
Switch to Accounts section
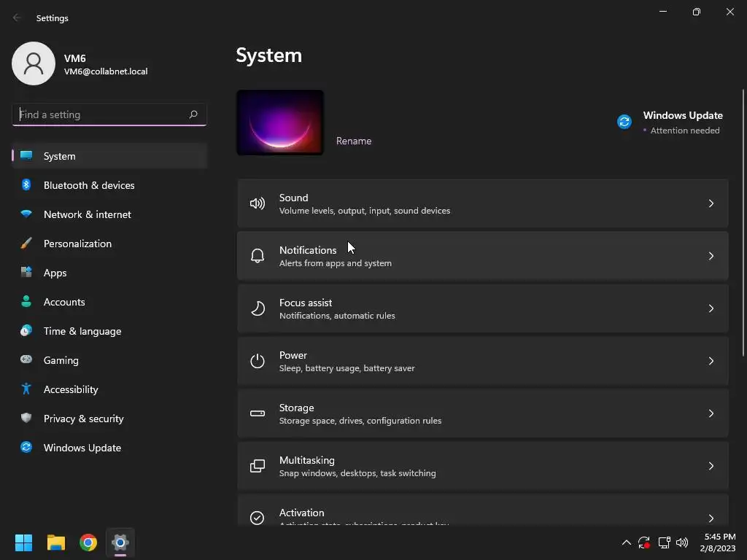tap(109, 302)
